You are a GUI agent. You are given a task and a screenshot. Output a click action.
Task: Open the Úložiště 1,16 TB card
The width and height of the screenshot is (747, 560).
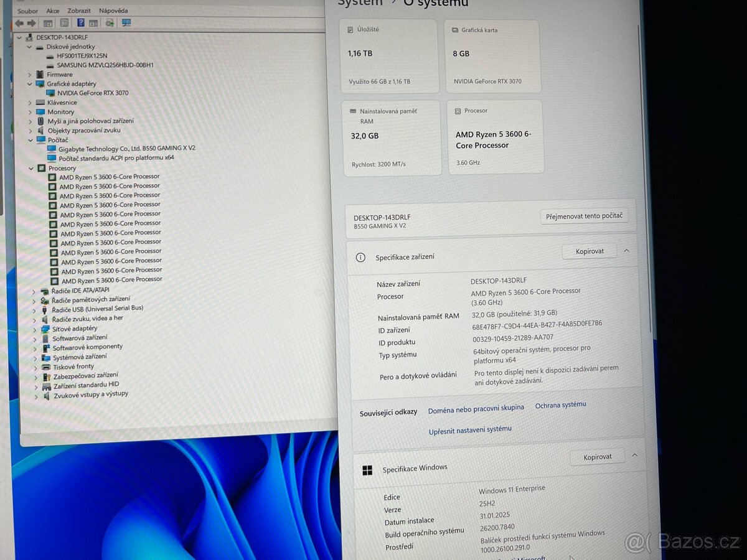point(390,57)
